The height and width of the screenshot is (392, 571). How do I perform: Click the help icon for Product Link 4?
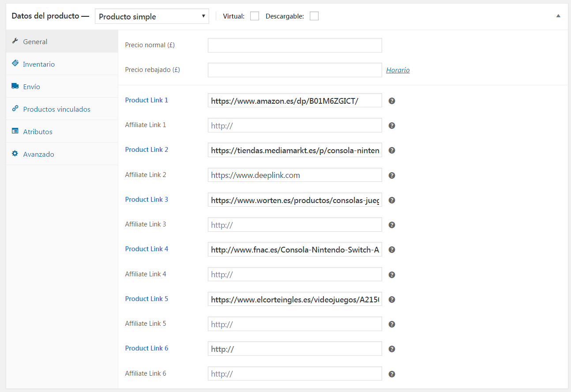coord(391,249)
